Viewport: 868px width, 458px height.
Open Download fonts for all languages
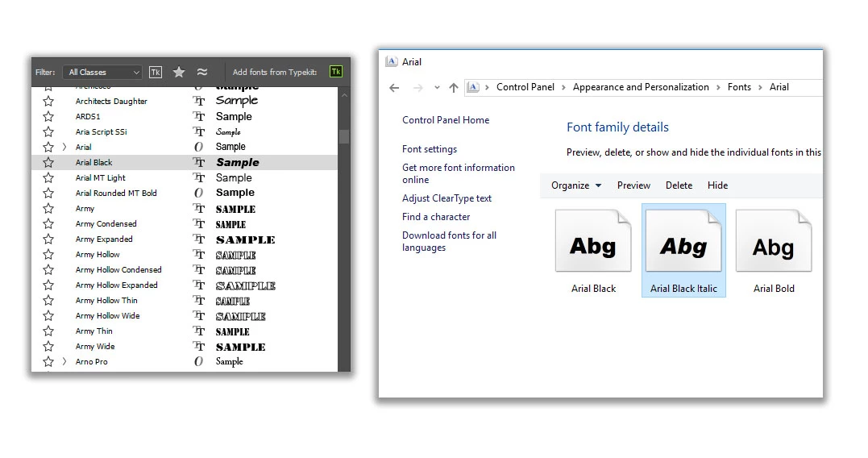(x=449, y=241)
